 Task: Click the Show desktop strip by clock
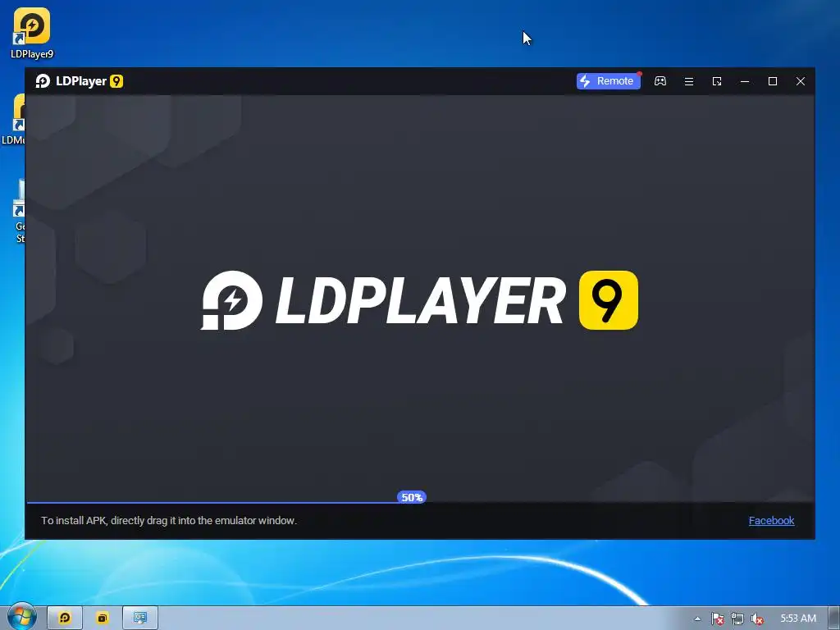pyautogui.click(x=836, y=619)
